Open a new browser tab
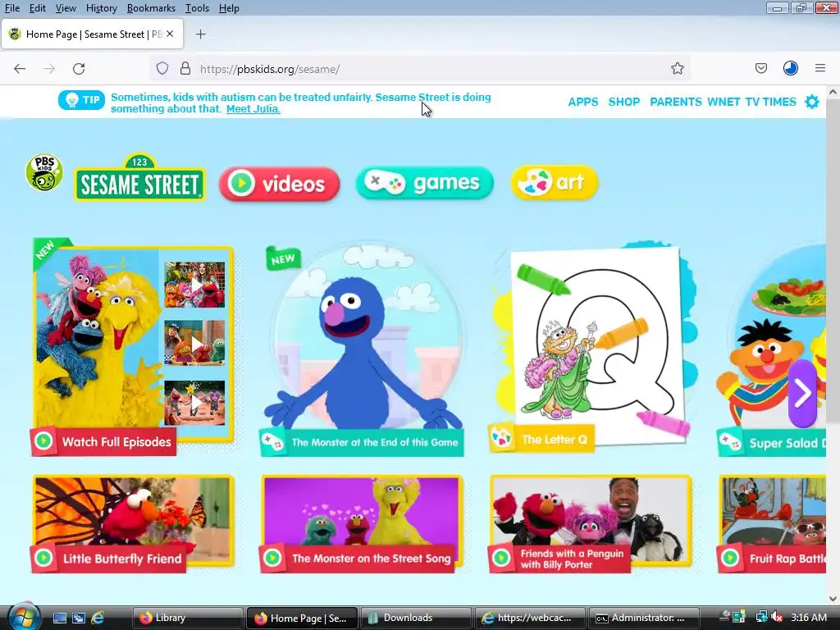Image resolution: width=840 pixels, height=630 pixels. click(x=200, y=34)
